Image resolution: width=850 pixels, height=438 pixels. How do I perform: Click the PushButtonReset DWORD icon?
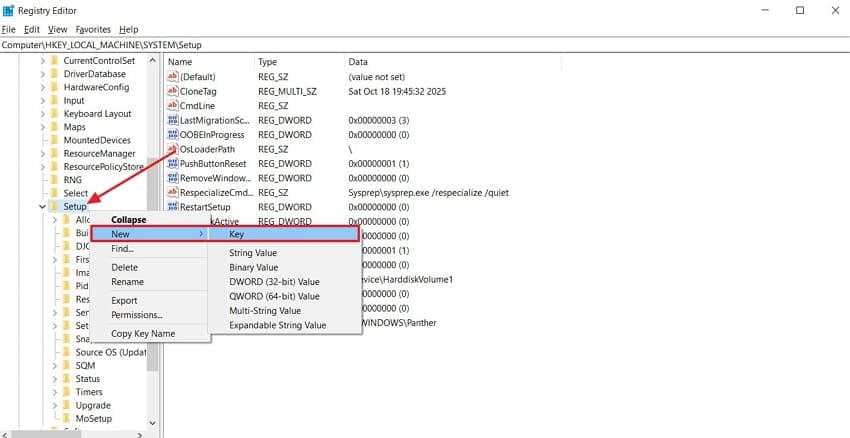coord(173,164)
